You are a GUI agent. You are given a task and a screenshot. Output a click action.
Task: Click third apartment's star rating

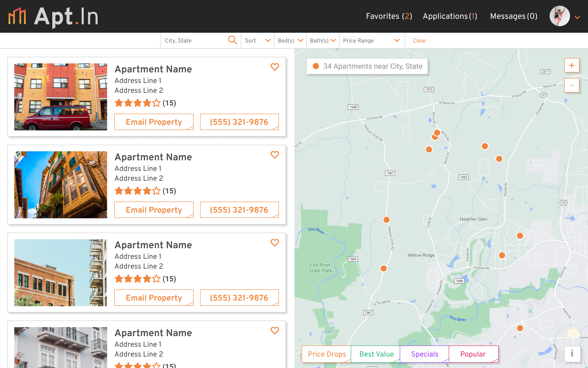138,279
